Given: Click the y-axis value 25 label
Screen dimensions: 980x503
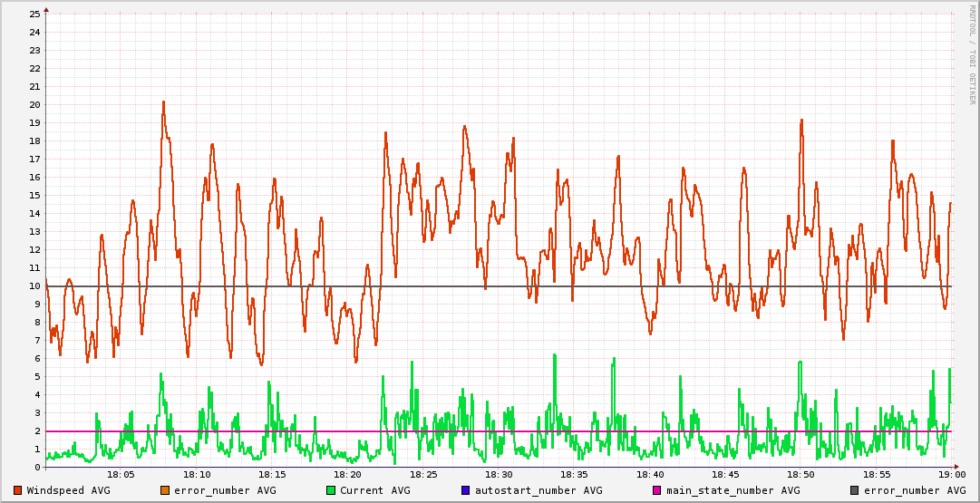Looking at the screenshot, I should (x=34, y=14).
